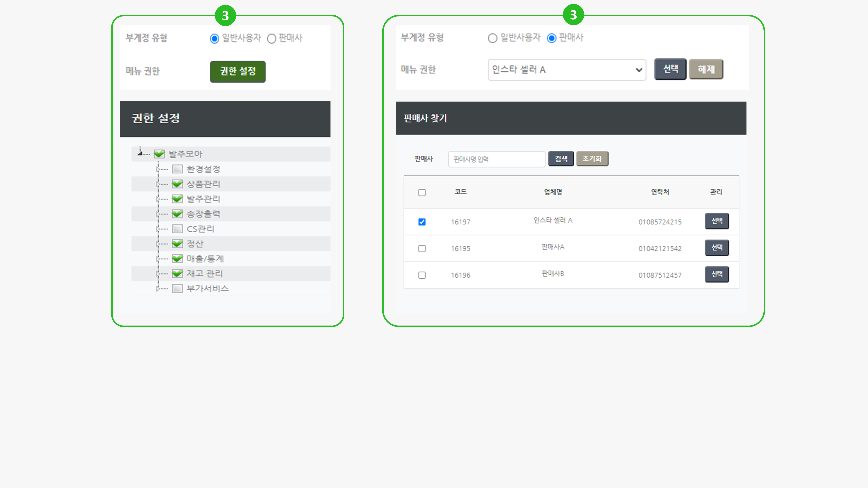The image size is (868, 488).
Task: Toggle the 발주모아 root checkbox
Action: click(x=159, y=154)
